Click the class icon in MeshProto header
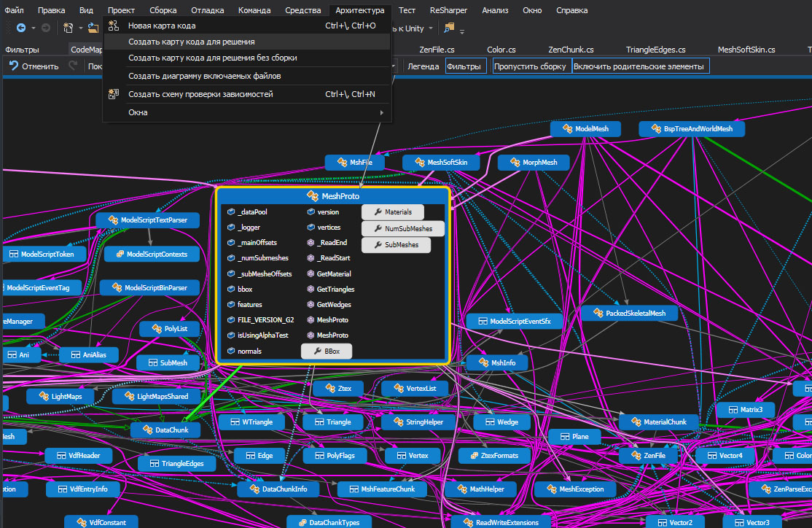This screenshot has height=528, width=812. click(313, 196)
